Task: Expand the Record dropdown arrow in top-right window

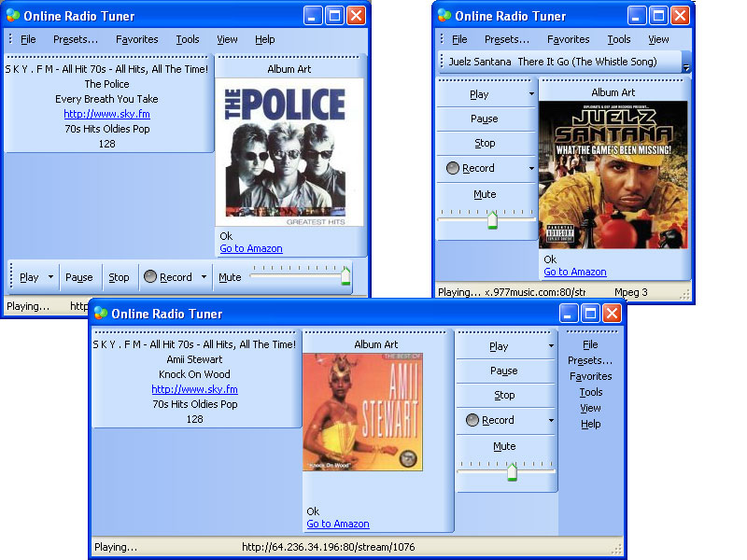Action: click(x=531, y=168)
